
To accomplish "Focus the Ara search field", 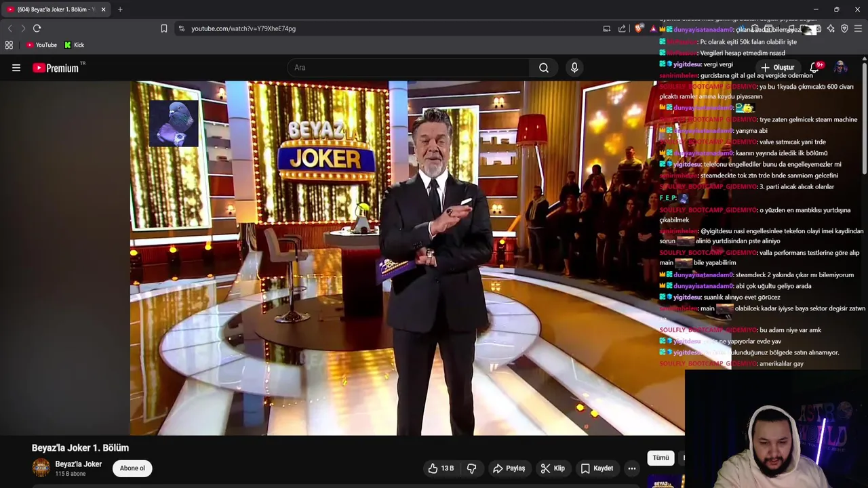I will pos(409,68).
